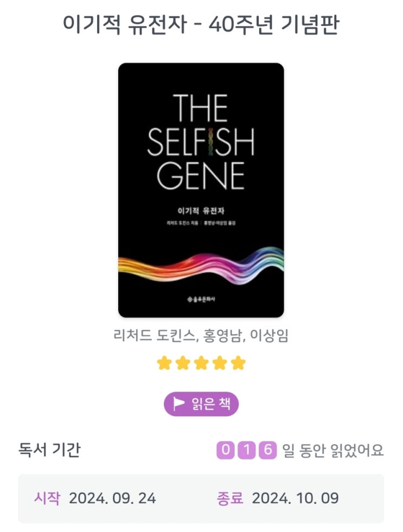Tap the 독서 기간 section heading
Image resolution: width=403 pixels, height=532 pixels.
click(49, 450)
